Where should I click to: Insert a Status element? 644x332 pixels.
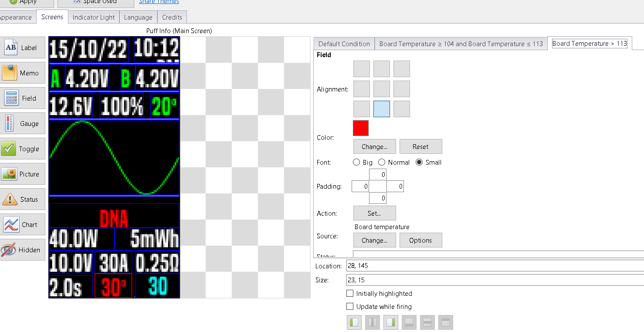click(23, 200)
